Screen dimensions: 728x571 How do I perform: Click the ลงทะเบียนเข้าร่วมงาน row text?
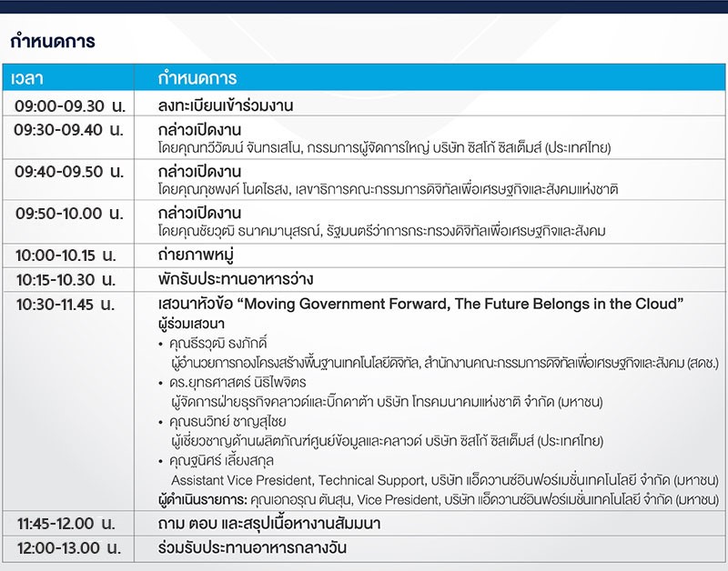click(x=226, y=105)
